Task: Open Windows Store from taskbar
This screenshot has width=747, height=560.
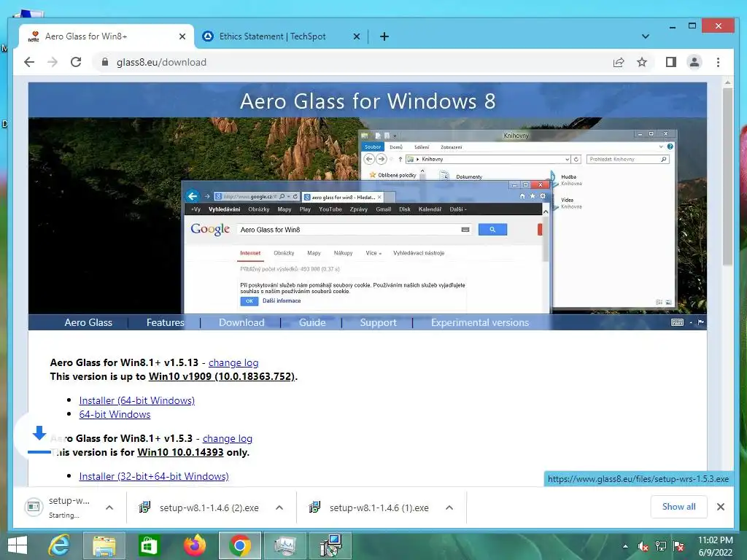Action: coord(148,545)
